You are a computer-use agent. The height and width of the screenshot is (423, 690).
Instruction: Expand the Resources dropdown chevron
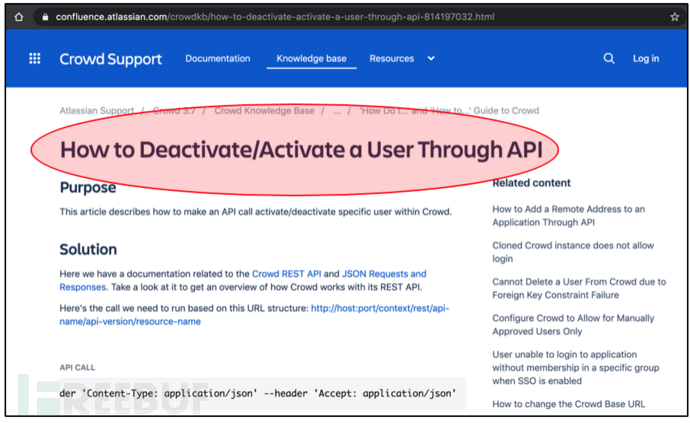click(431, 59)
